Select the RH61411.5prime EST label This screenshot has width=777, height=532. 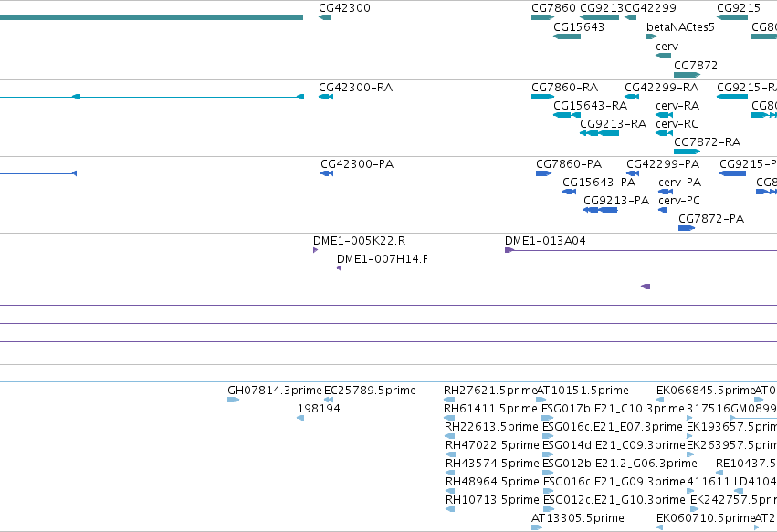click(x=490, y=409)
